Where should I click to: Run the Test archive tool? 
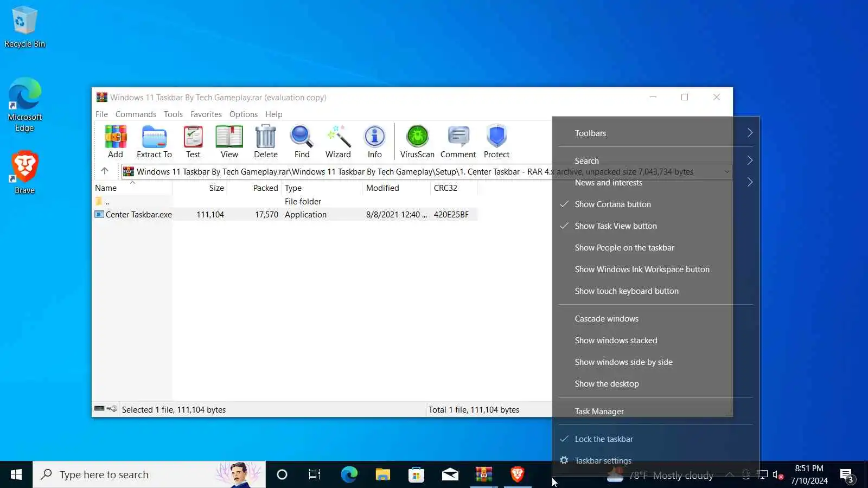tap(193, 142)
